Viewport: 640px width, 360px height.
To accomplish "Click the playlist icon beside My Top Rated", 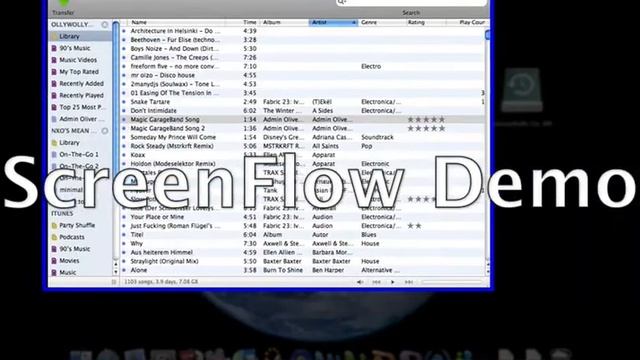I will click(54, 72).
